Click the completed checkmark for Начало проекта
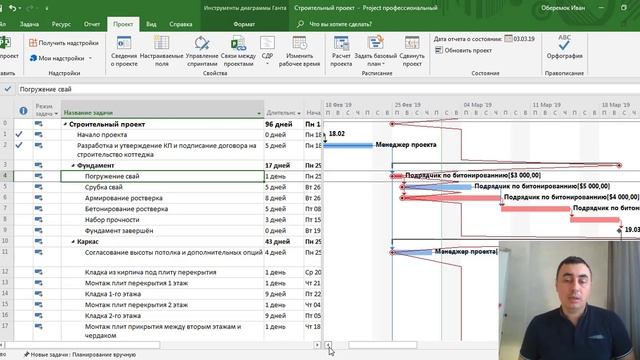 coord(19,134)
